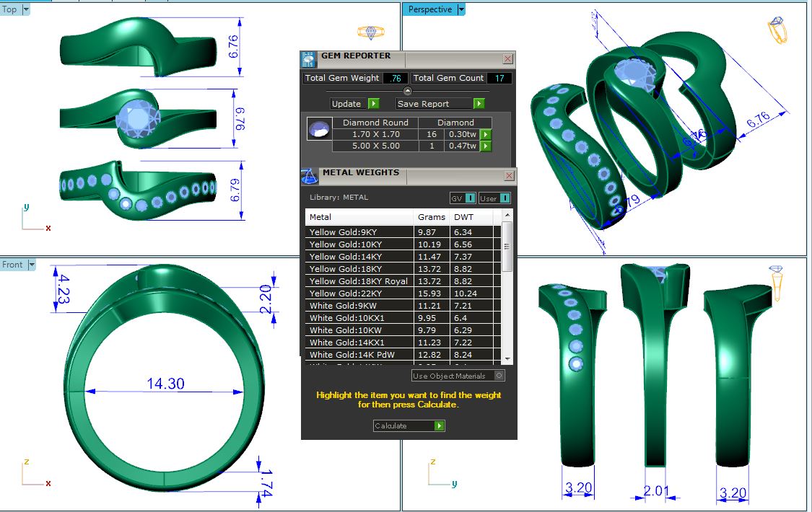Enable Use Object Materials option

[x=499, y=376]
